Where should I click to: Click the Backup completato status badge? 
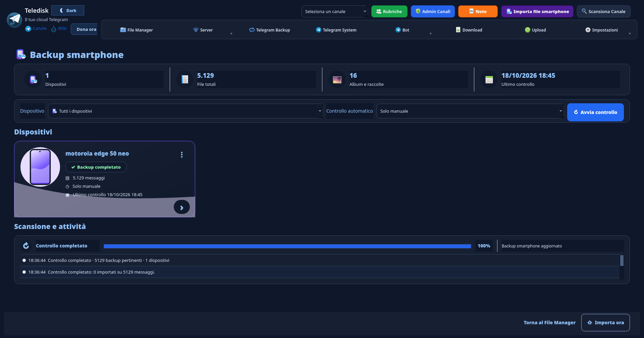pos(96,167)
